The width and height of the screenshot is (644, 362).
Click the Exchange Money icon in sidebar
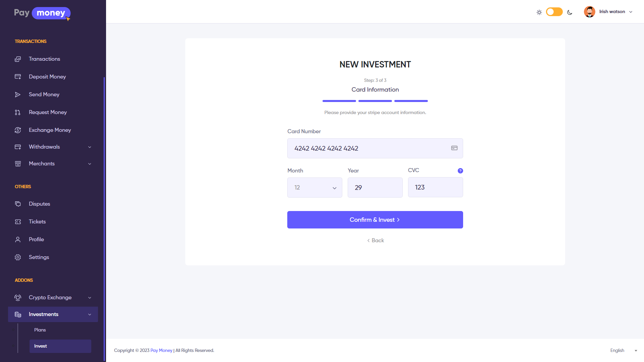tap(18, 130)
